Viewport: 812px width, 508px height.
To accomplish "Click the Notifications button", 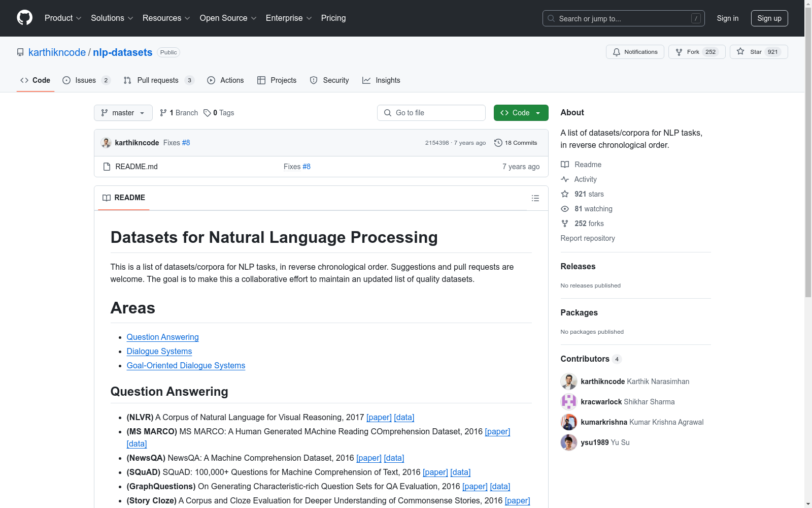I will [635, 52].
